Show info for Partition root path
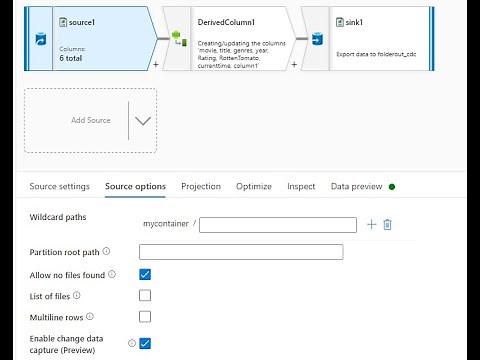This screenshot has height=360, width=480. point(106,251)
